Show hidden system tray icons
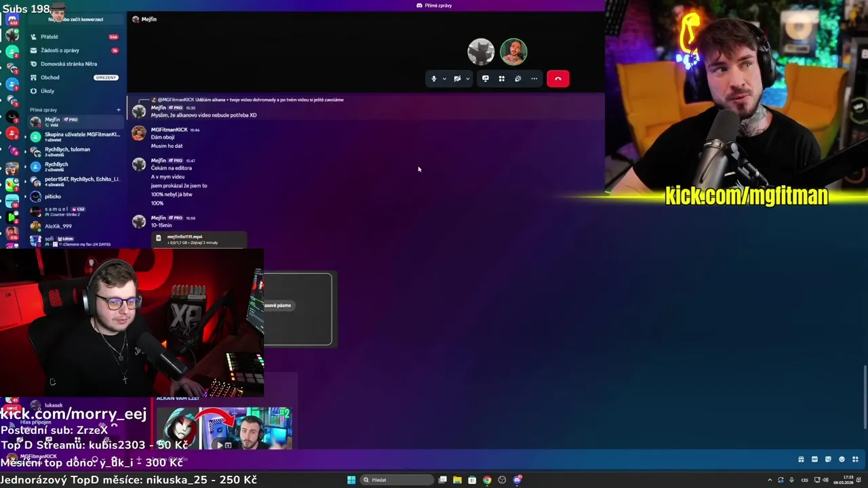The height and width of the screenshot is (488, 868). point(770,480)
